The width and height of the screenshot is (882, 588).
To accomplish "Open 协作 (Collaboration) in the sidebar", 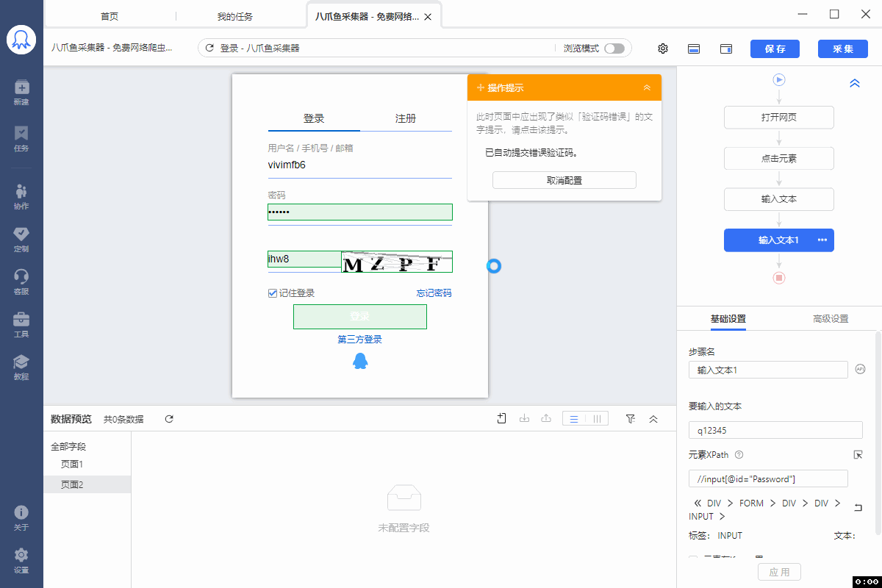I will [21, 197].
